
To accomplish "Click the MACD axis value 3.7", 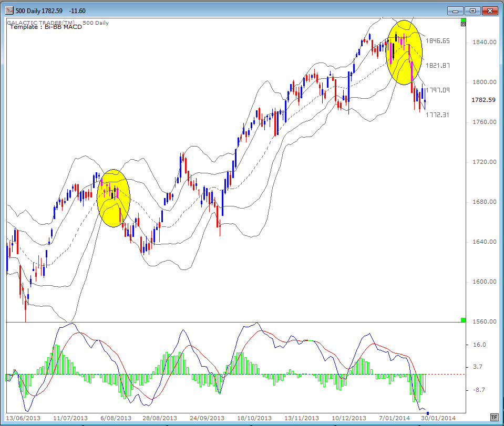I will tap(478, 367).
